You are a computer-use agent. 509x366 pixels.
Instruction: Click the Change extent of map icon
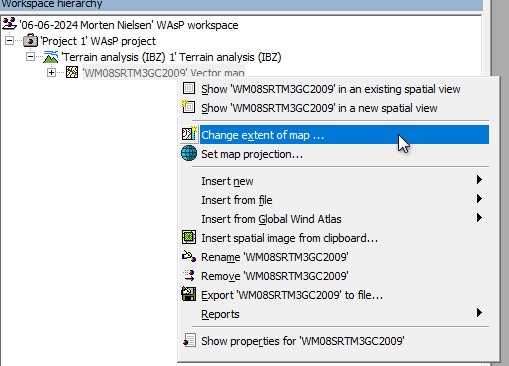pyautogui.click(x=189, y=134)
